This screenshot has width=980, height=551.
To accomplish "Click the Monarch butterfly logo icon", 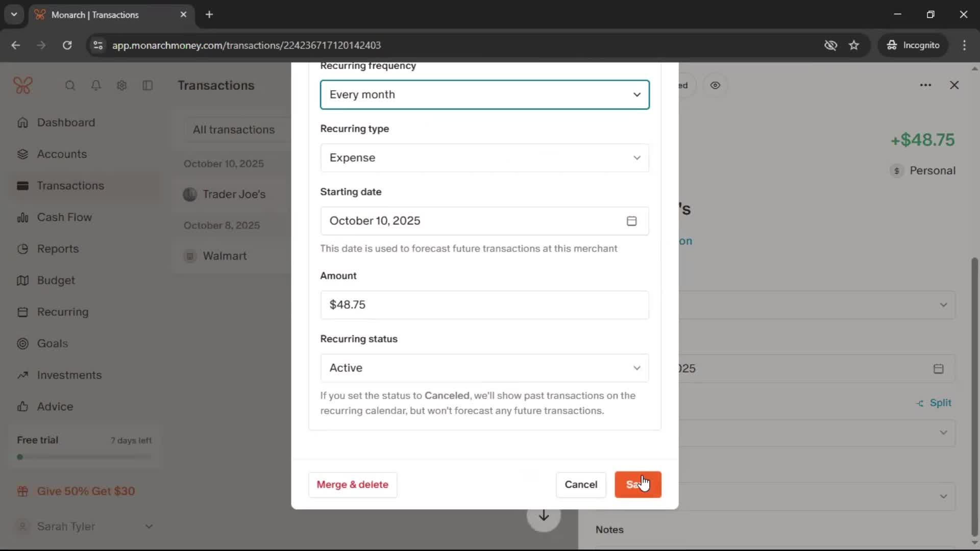I will pyautogui.click(x=23, y=85).
